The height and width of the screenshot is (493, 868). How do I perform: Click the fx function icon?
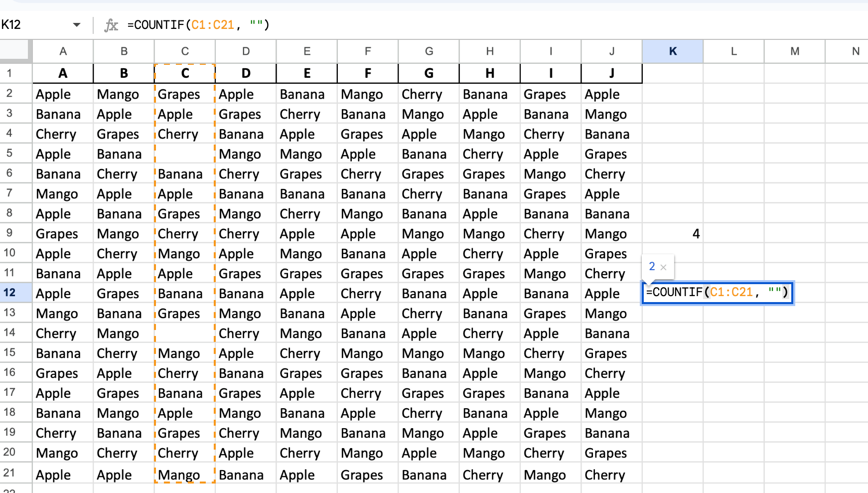pyautogui.click(x=111, y=25)
